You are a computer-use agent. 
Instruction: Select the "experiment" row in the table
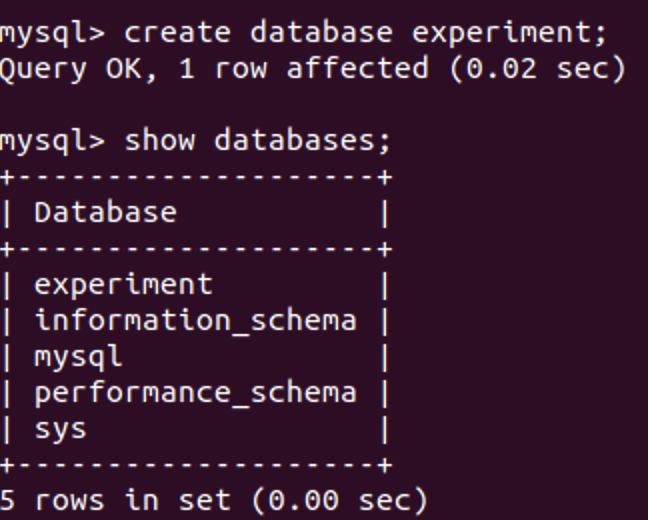click(x=124, y=285)
